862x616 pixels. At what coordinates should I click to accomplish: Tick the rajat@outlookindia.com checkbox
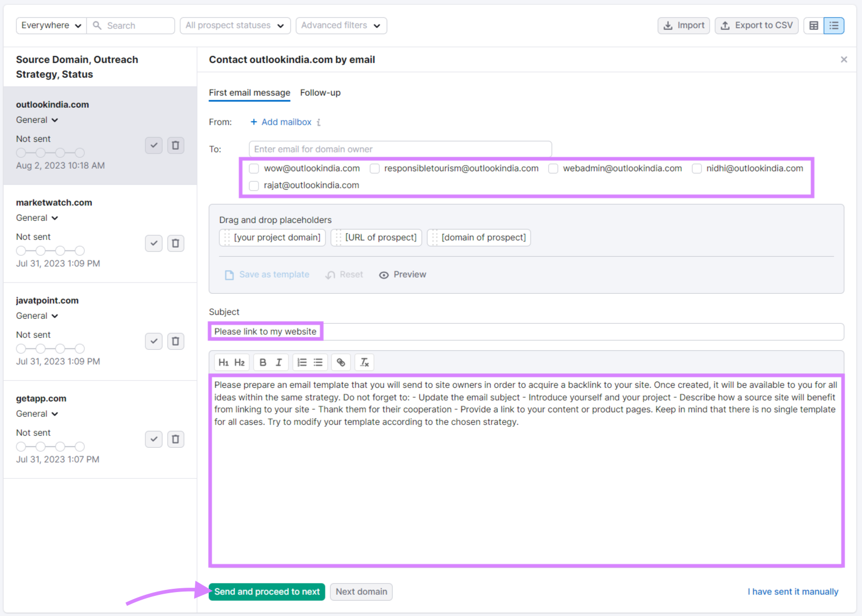pos(254,186)
